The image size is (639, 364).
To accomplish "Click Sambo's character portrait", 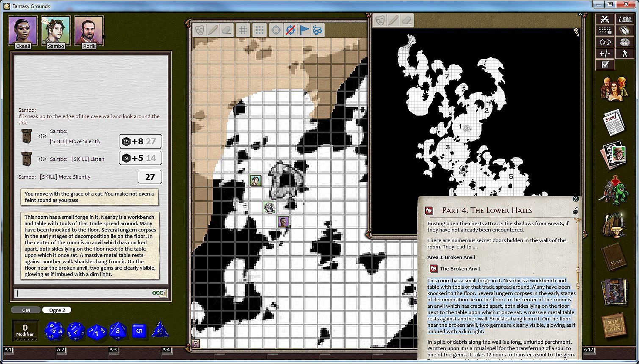I will 56,30.
